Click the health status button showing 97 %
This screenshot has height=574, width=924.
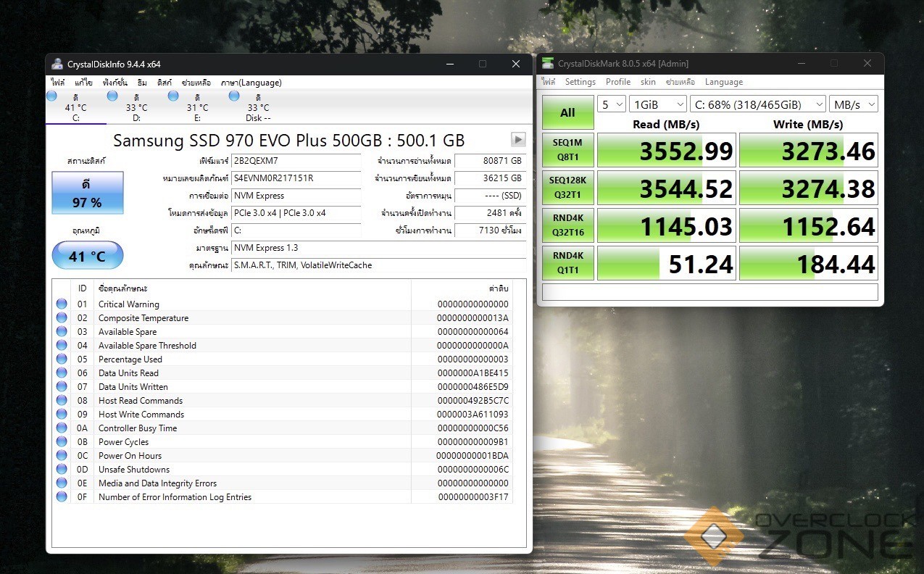(88, 193)
